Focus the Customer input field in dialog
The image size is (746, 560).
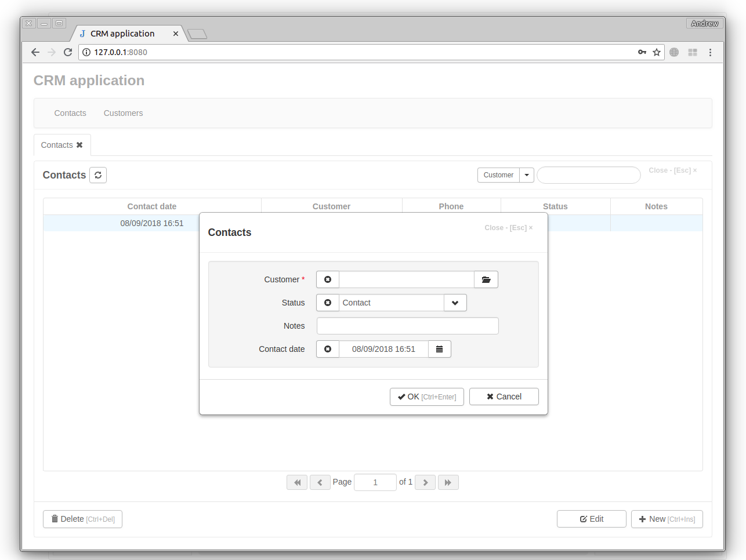pyautogui.click(x=407, y=279)
